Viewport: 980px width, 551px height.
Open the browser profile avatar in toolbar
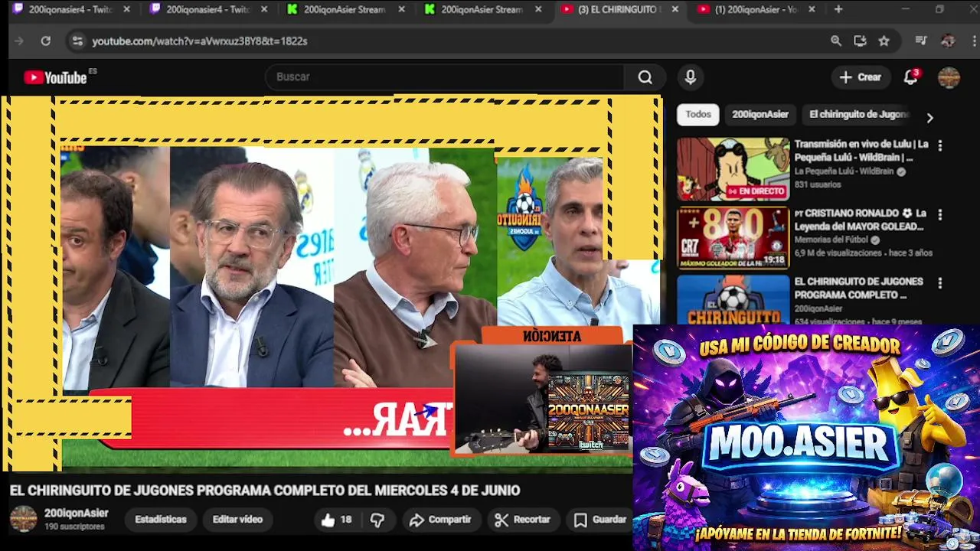[948, 41]
